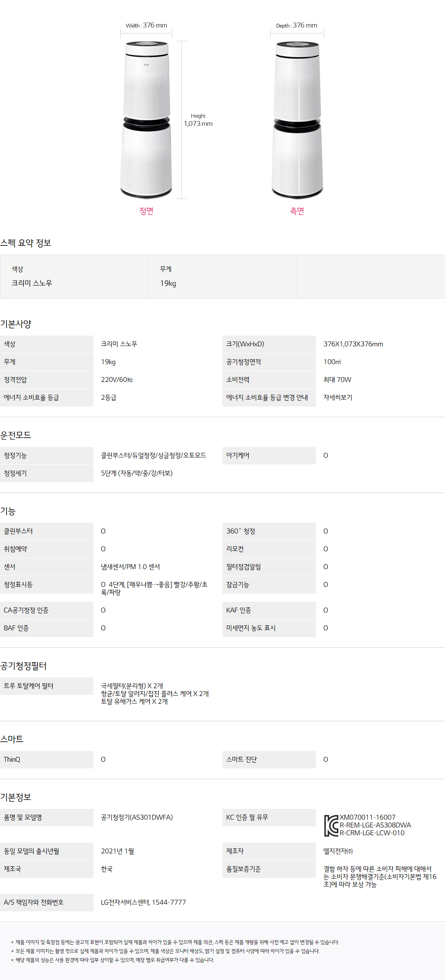Screen dimensions: 445x980
Task: Select the 스펙 요약 정보 heading
Action: click(26, 243)
